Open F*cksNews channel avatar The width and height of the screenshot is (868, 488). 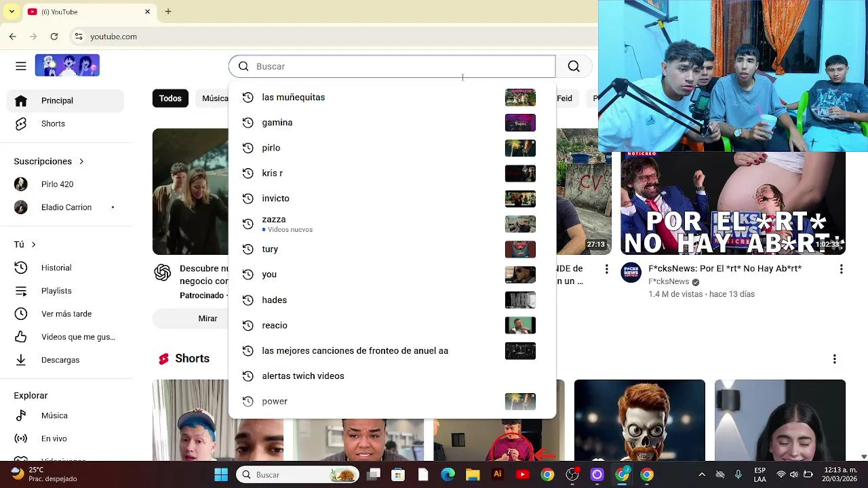point(631,272)
